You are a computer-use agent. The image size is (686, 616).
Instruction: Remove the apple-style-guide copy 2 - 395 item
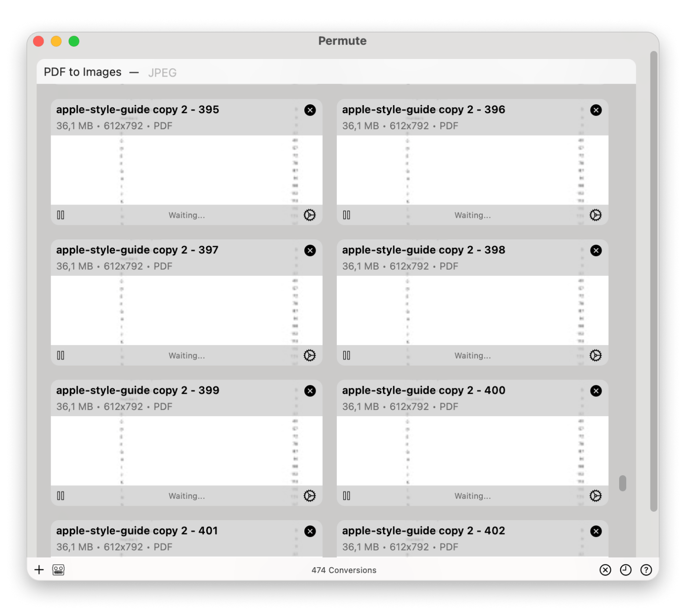tap(310, 110)
